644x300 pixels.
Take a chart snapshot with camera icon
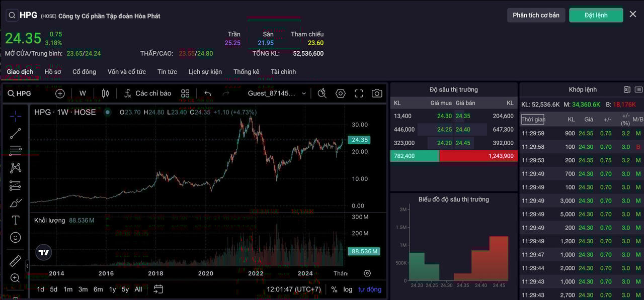click(376, 93)
